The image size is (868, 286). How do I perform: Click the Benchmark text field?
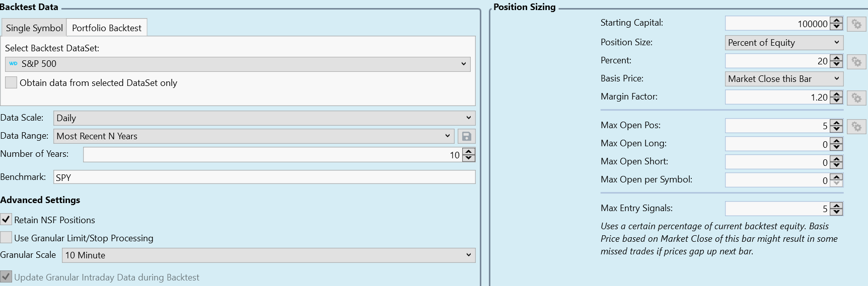(x=264, y=177)
